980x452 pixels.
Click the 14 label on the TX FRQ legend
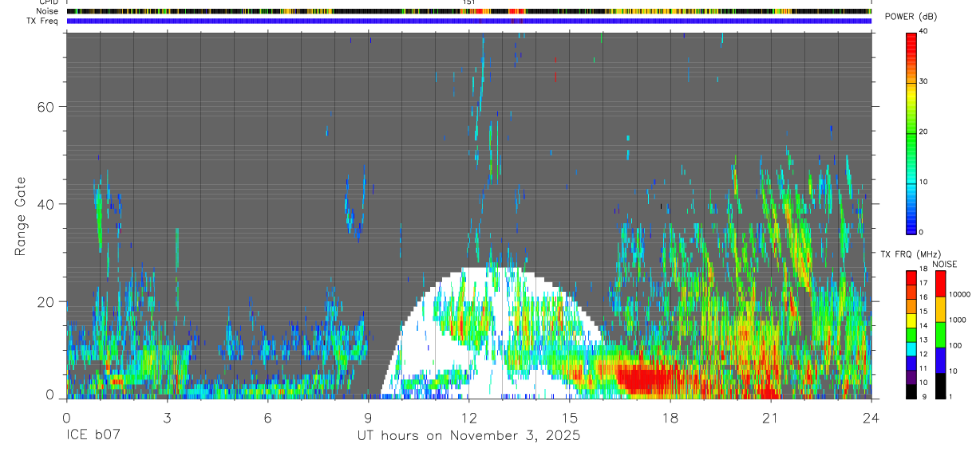pyautogui.click(x=923, y=326)
